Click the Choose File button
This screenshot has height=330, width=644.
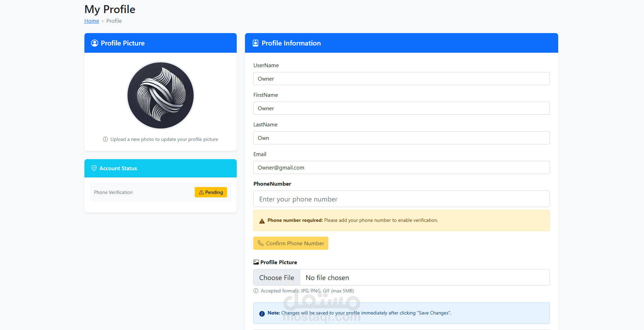[277, 278]
